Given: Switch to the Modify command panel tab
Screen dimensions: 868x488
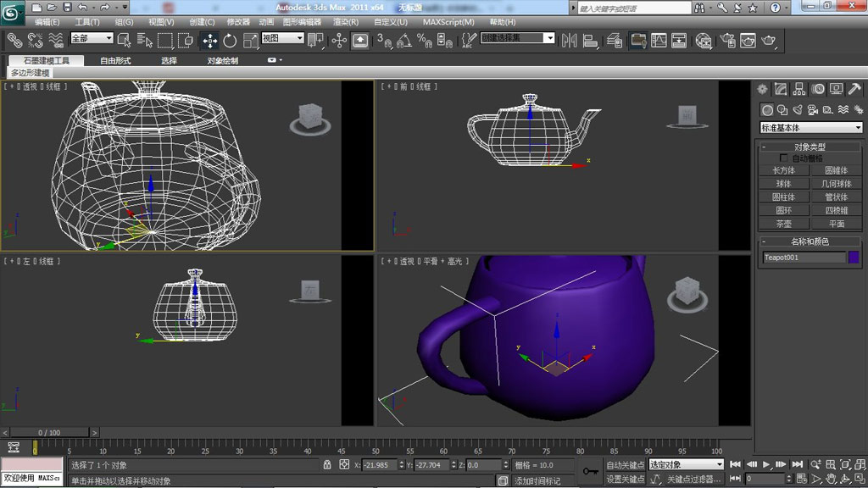Looking at the screenshot, I should tap(779, 88).
